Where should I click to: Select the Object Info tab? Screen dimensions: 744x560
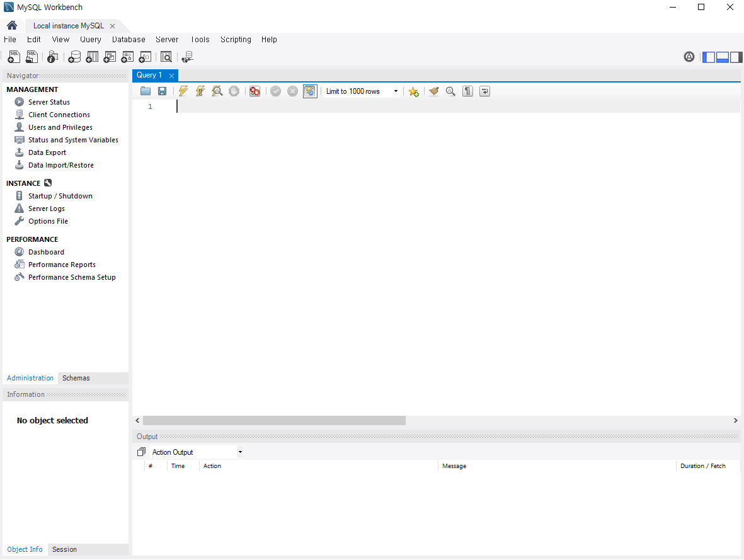[25, 549]
